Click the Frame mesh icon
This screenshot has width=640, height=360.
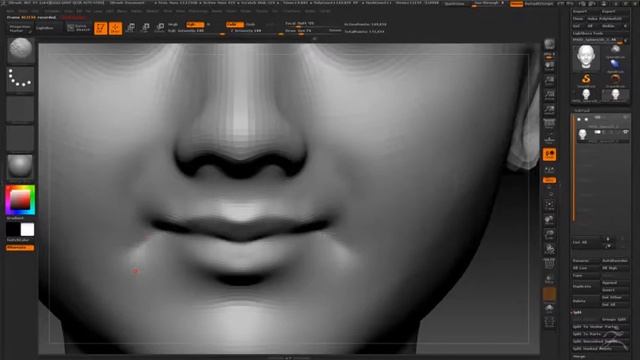click(x=549, y=205)
